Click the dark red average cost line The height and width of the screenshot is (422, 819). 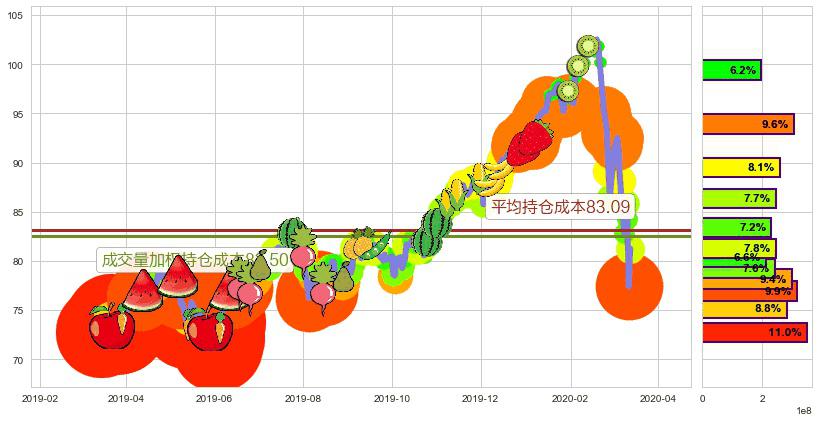point(361,230)
